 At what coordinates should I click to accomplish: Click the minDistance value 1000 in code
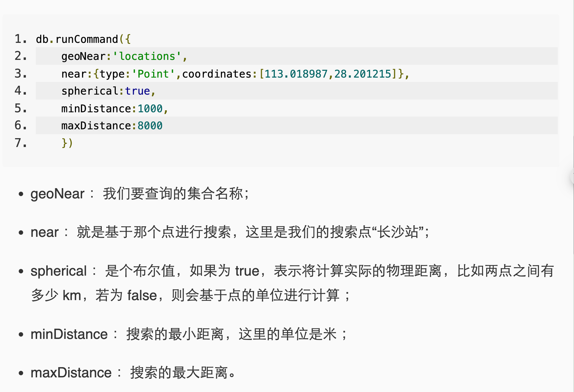pos(150,109)
